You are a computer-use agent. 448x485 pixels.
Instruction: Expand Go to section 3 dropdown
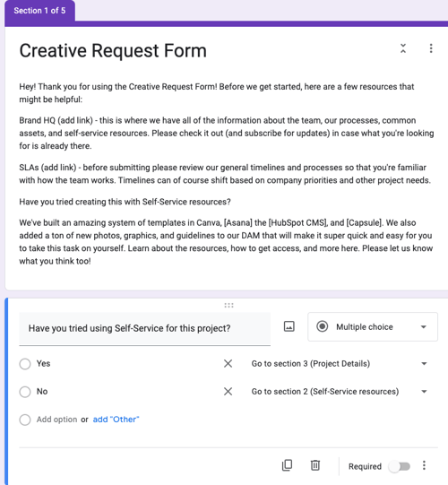pos(340,364)
